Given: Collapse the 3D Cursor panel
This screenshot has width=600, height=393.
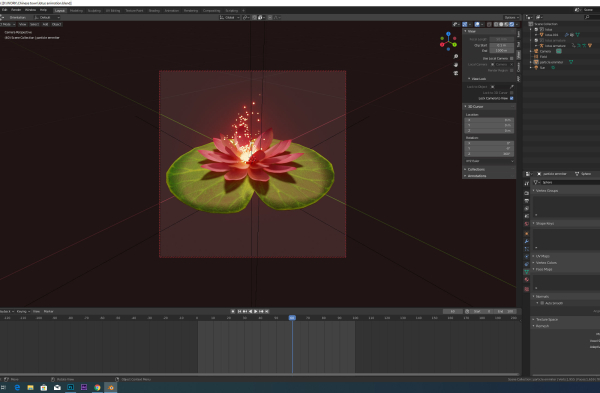Looking at the screenshot, I should (466, 106).
